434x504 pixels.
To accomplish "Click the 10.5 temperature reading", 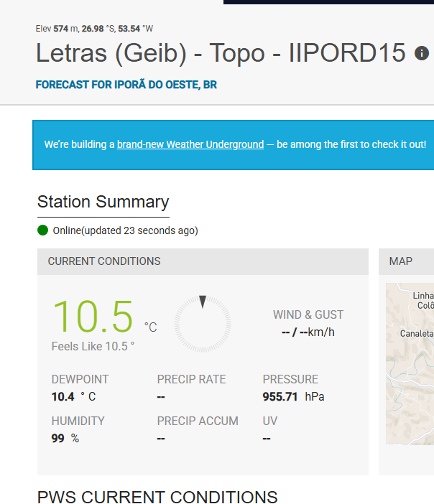I will pyautogui.click(x=93, y=317).
